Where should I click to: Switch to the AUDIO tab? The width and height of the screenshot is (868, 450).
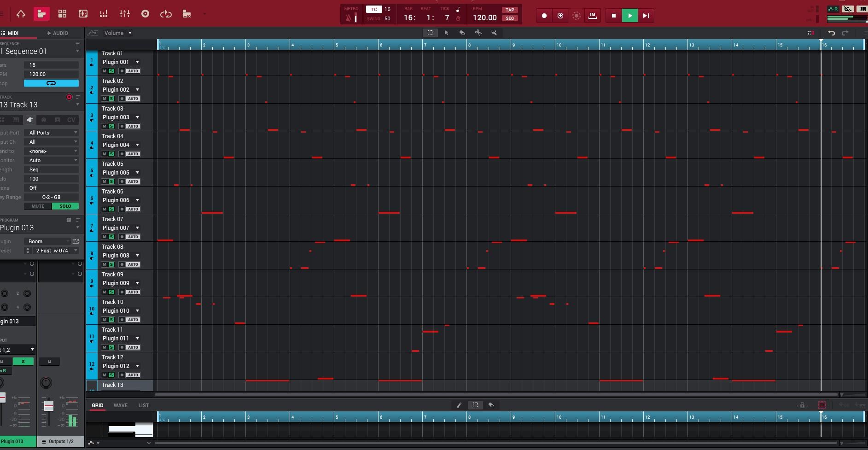pos(58,33)
